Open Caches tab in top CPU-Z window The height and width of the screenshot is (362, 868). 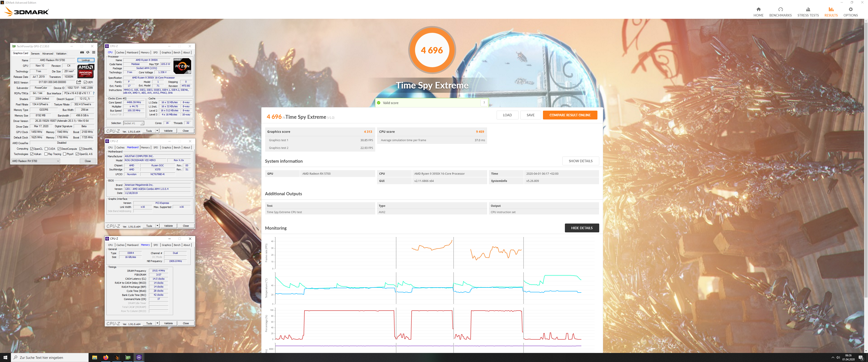[x=120, y=53]
